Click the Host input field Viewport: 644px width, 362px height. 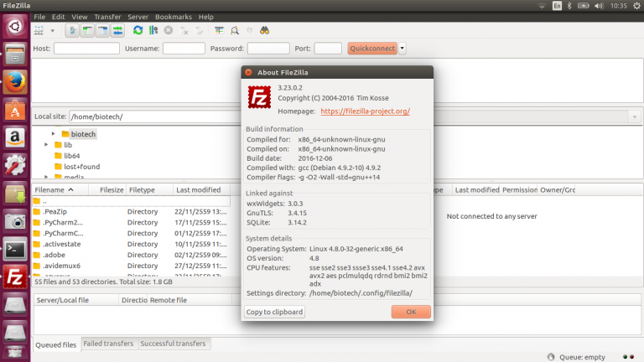pos(86,49)
